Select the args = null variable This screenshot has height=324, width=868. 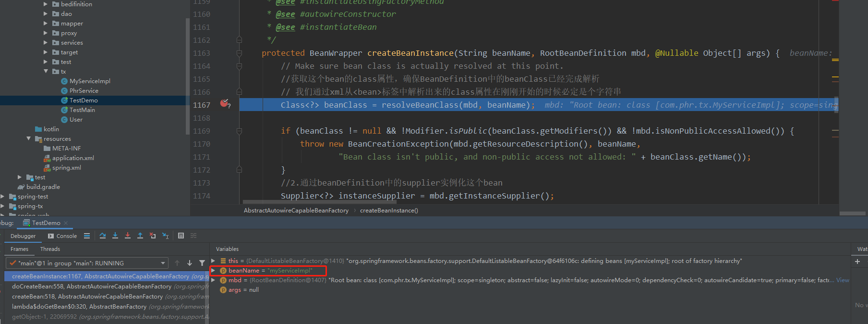(x=243, y=289)
